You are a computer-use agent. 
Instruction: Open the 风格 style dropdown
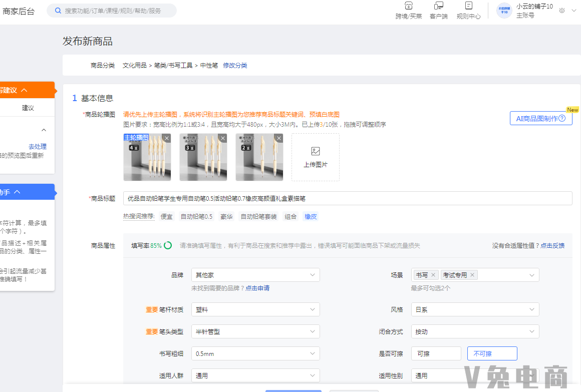point(474,309)
